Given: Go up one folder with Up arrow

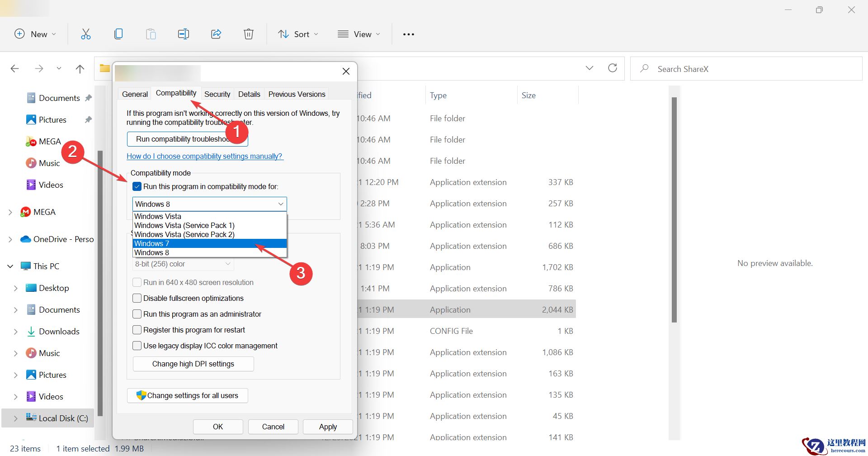Looking at the screenshot, I should [80, 69].
